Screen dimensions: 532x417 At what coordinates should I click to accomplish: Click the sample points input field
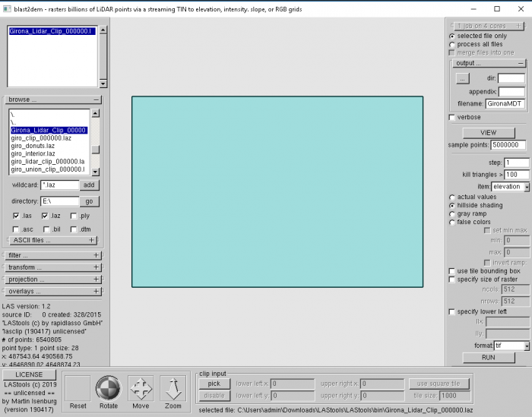point(505,144)
